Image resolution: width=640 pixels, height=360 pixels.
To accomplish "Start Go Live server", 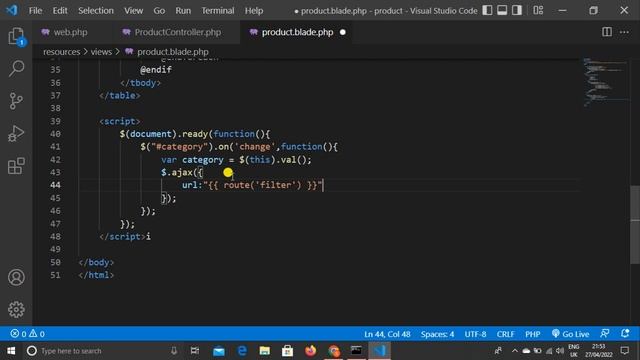I will (x=570, y=334).
